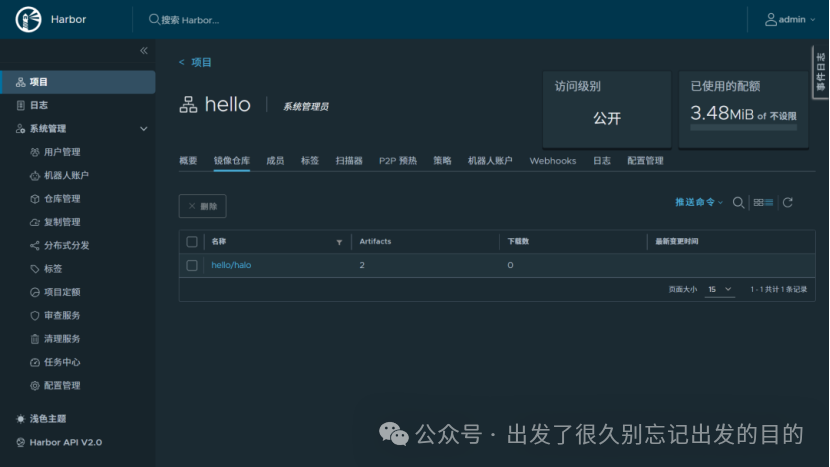830x467 pixels.
Task: Open 机器人账户 in the sidebar
Action: click(x=66, y=175)
